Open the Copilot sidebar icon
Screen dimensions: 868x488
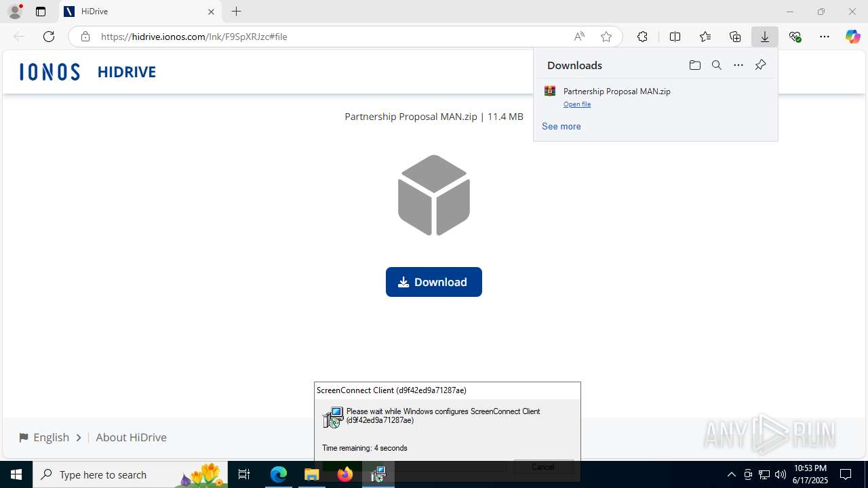tap(853, 37)
